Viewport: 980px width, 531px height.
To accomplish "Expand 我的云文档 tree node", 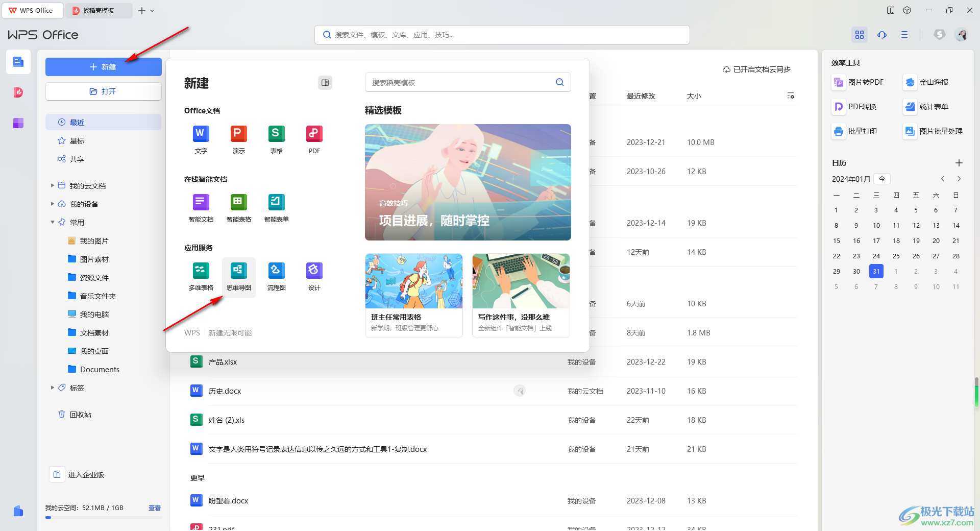I will click(52, 185).
